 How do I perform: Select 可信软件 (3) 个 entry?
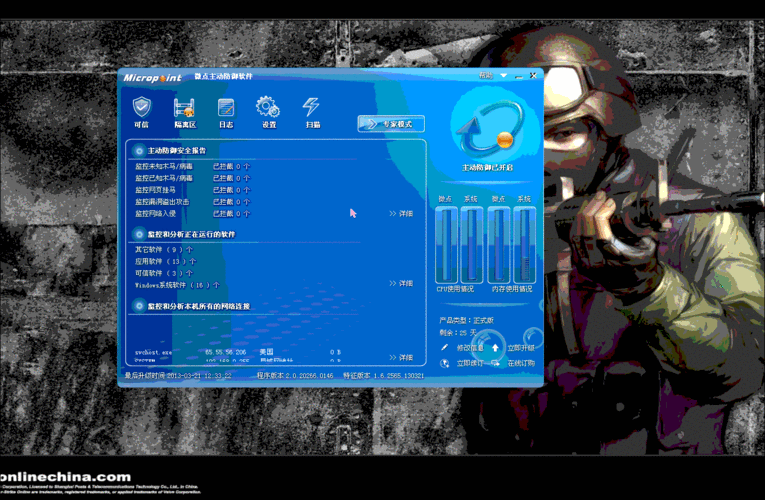[x=164, y=273]
